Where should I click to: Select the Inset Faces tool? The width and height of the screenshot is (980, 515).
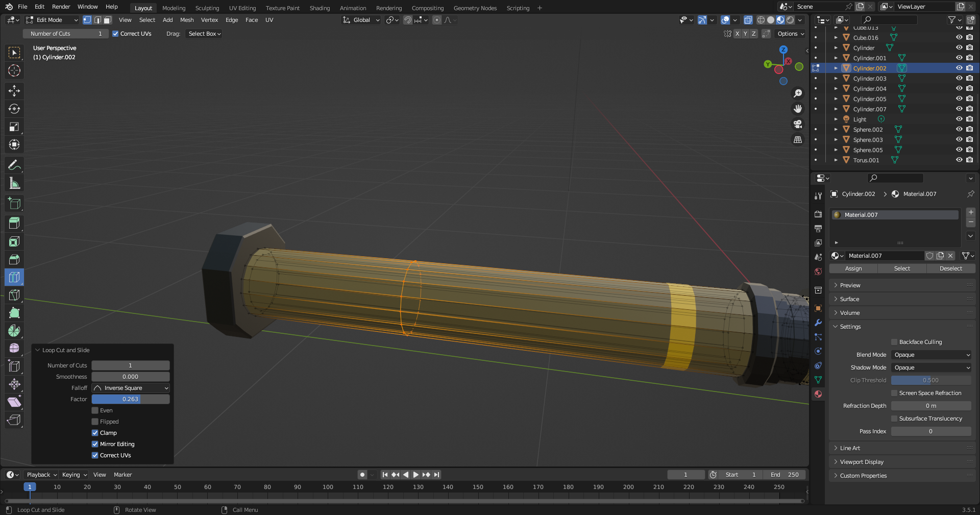click(x=14, y=241)
